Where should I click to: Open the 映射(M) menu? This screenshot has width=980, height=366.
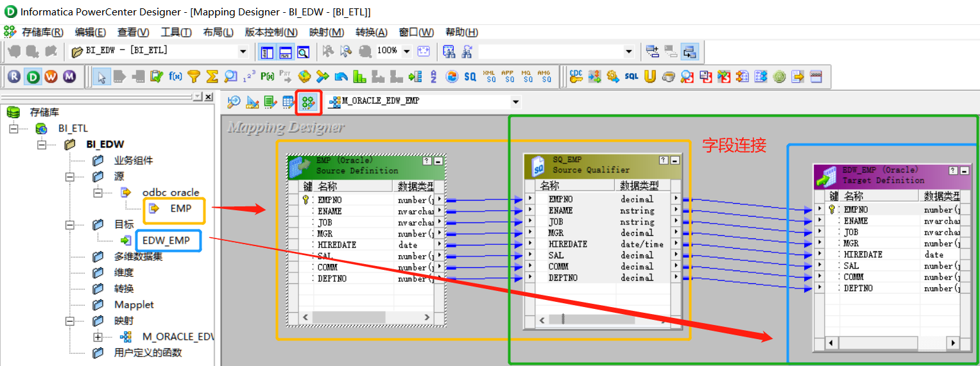point(327,32)
